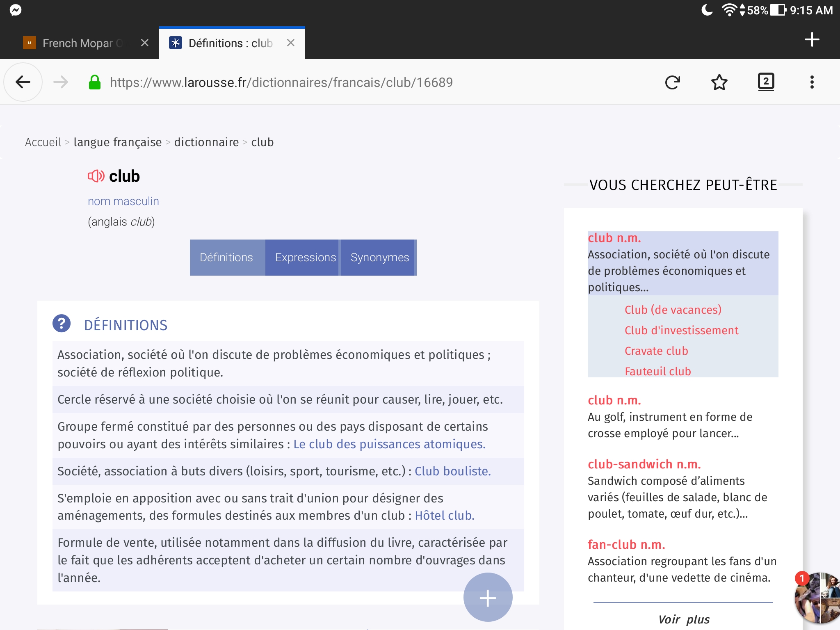Expand suggestions with Voir plus

683,619
